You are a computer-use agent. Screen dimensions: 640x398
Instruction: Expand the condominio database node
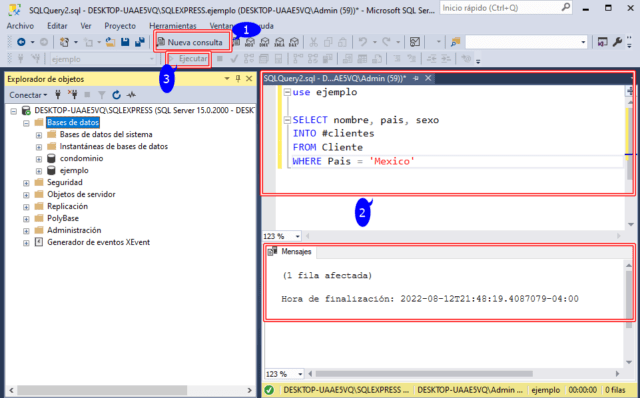pos(39,159)
